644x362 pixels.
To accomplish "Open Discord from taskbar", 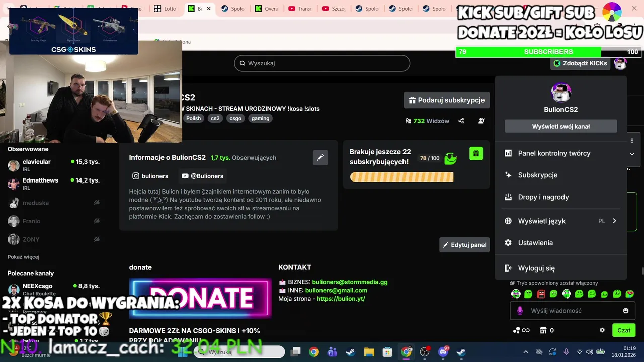I will pos(443,351).
